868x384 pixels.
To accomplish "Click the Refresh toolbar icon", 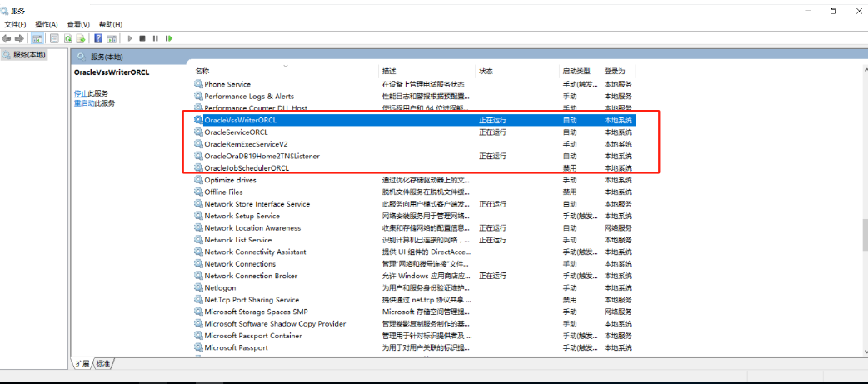I will pyautogui.click(x=67, y=38).
